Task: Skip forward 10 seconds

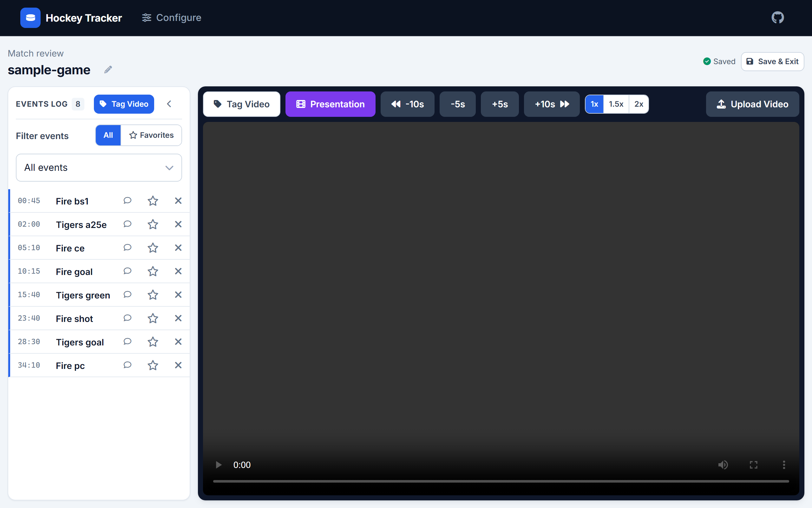Action: pos(552,104)
